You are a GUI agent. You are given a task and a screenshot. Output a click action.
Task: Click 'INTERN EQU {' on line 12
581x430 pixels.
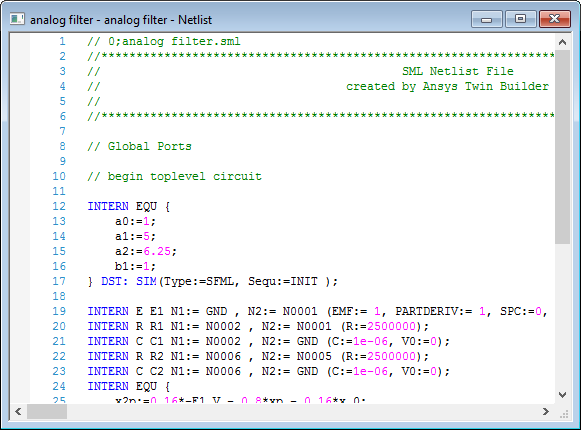[x=129, y=206]
